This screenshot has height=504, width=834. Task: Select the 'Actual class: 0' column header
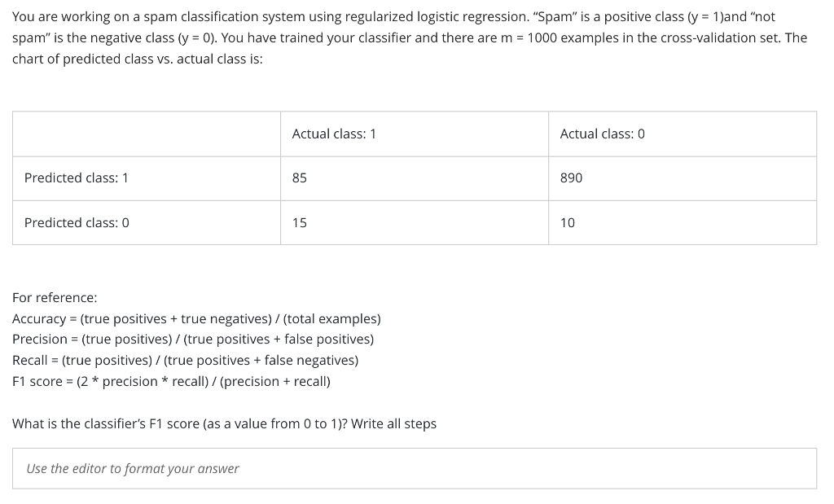pos(600,134)
